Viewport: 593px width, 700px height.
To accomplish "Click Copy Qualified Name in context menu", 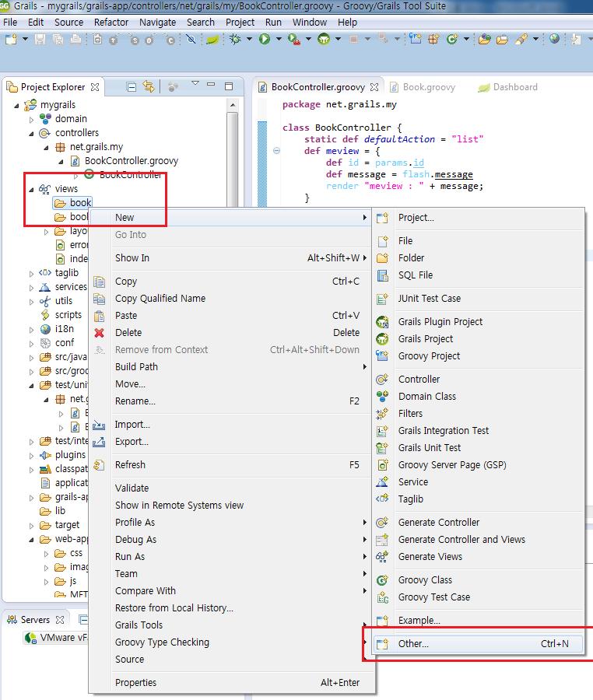I will pyautogui.click(x=232, y=298).
